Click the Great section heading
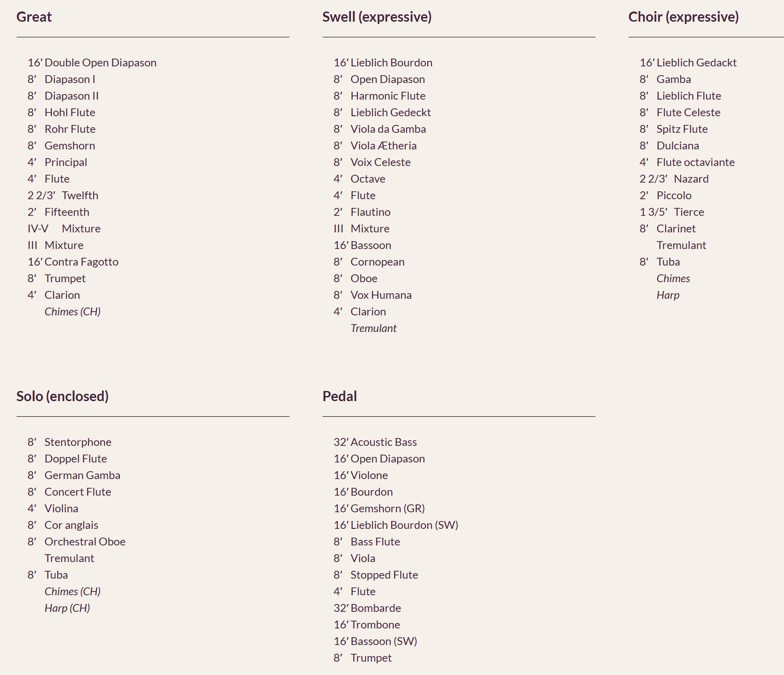The height and width of the screenshot is (675, 784). coord(34,17)
